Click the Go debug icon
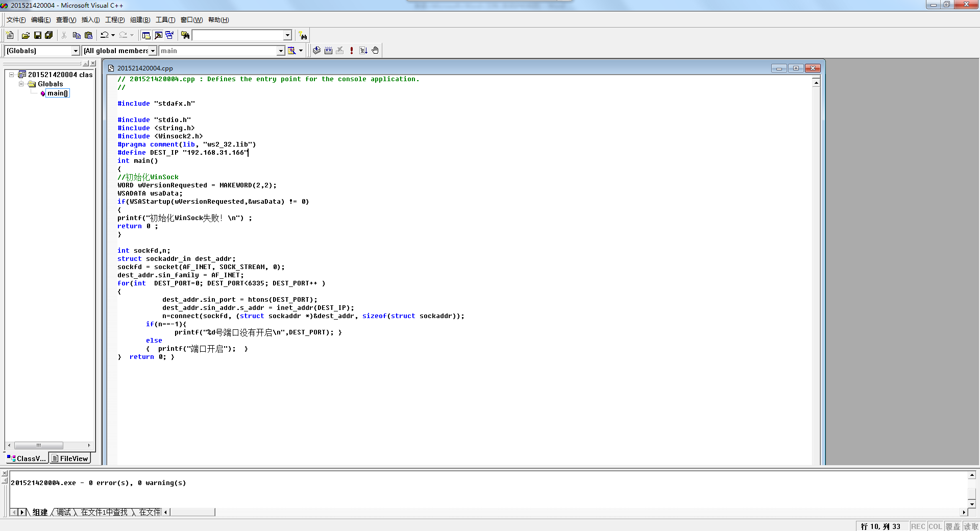This screenshot has height=531, width=980. pyautogui.click(x=363, y=51)
